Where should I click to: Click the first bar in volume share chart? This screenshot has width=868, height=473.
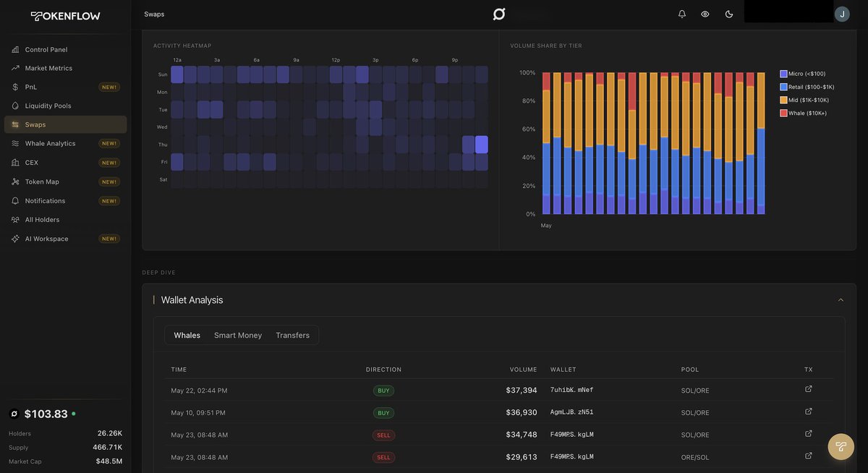point(546,143)
